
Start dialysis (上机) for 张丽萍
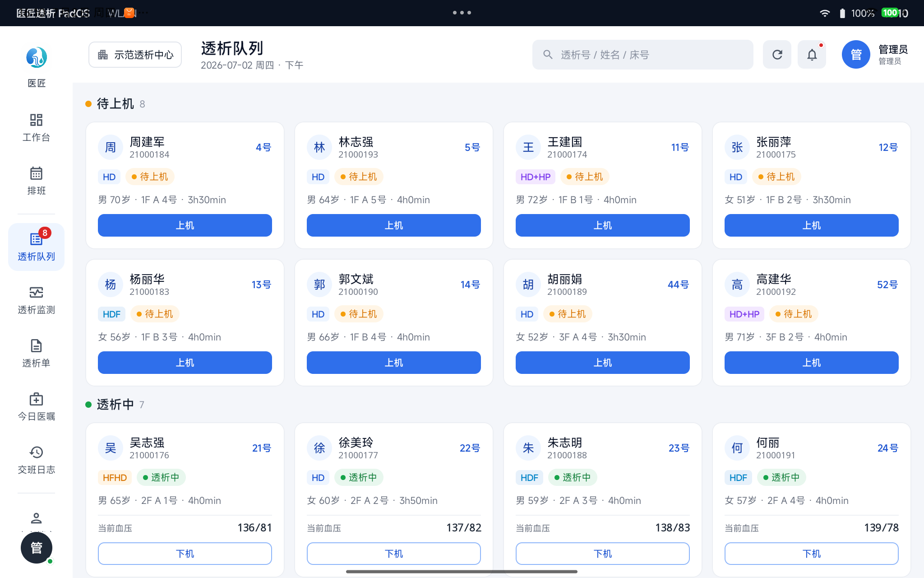(x=812, y=225)
